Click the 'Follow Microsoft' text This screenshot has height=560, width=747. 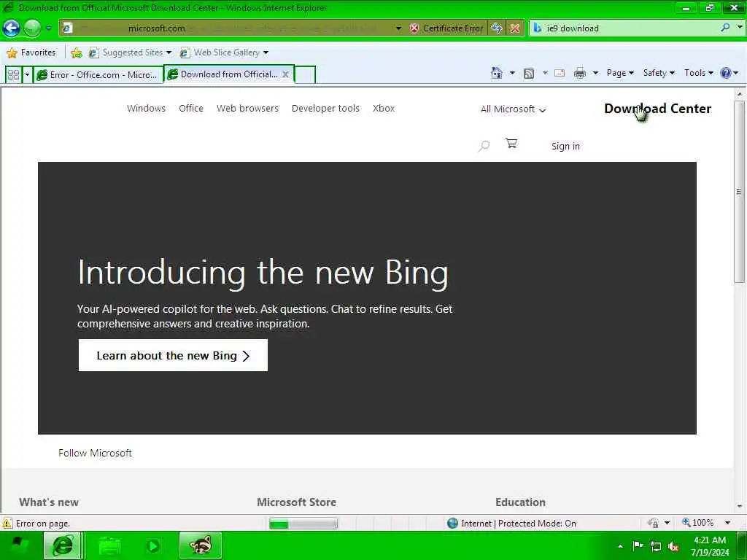[95, 453]
